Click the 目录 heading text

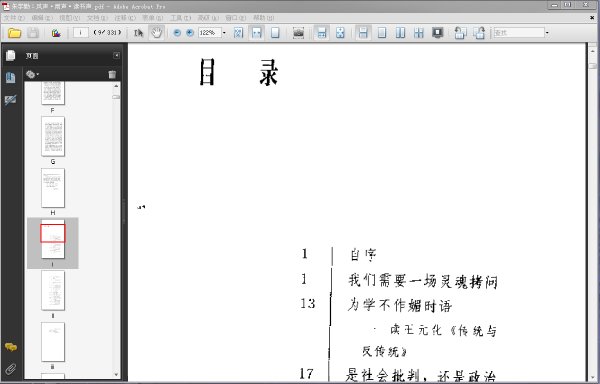tap(238, 72)
